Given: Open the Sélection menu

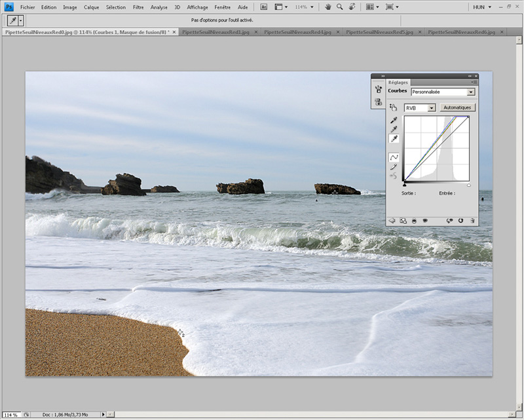Looking at the screenshot, I should pyautogui.click(x=116, y=7).
